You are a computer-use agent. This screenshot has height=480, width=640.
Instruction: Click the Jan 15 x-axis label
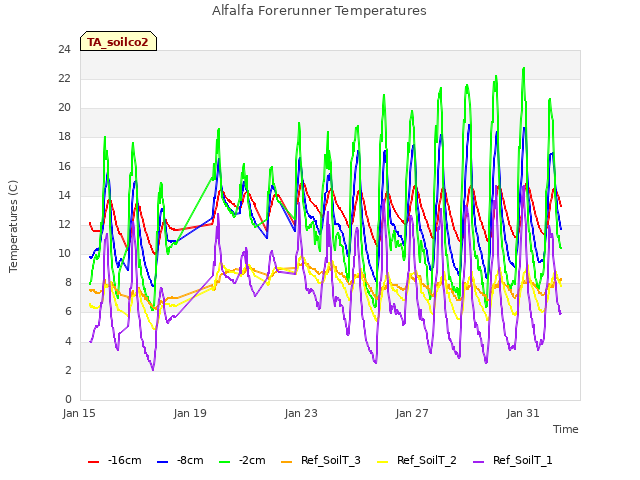(79, 413)
